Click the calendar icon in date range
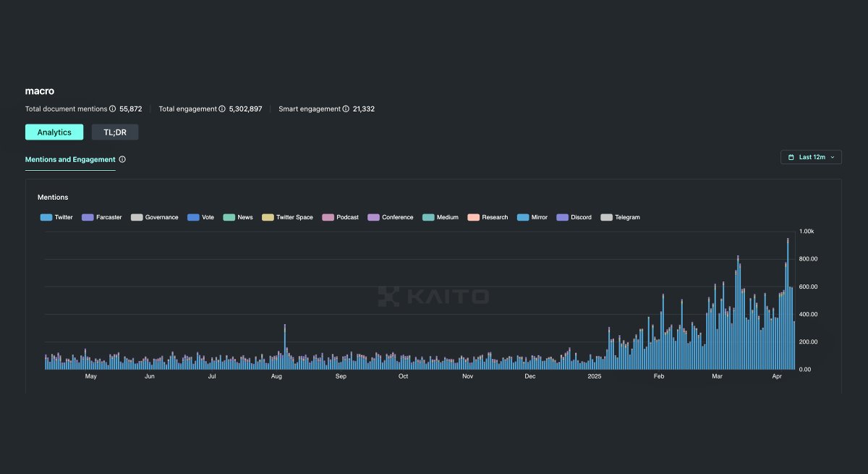 [x=791, y=157]
